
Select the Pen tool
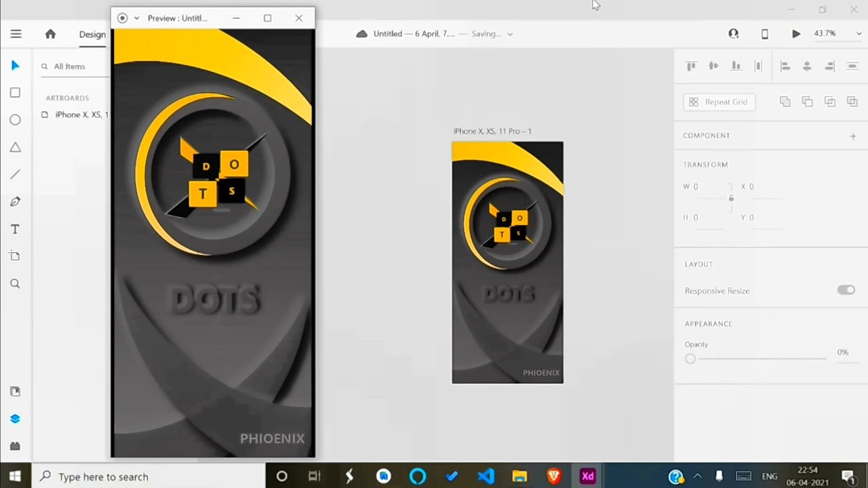15,201
